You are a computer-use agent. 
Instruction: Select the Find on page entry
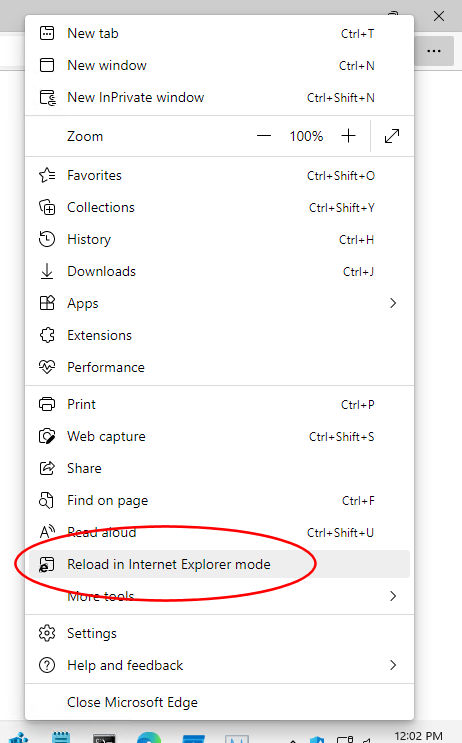[219, 500]
